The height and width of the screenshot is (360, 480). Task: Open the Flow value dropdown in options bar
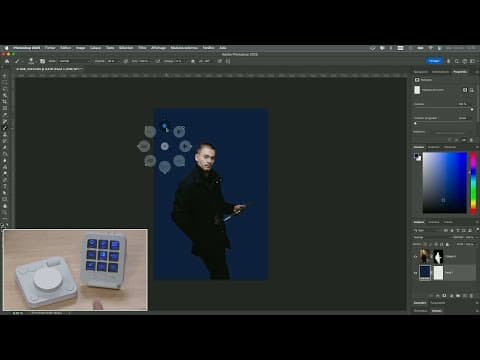(x=151, y=61)
